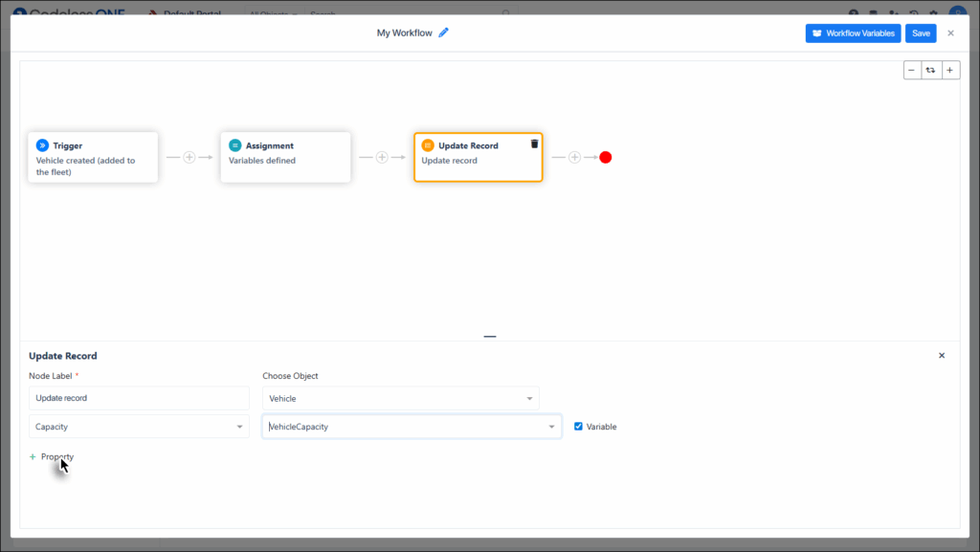980x552 pixels.
Task: Close the Update Record settings panel
Action: tap(942, 356)
